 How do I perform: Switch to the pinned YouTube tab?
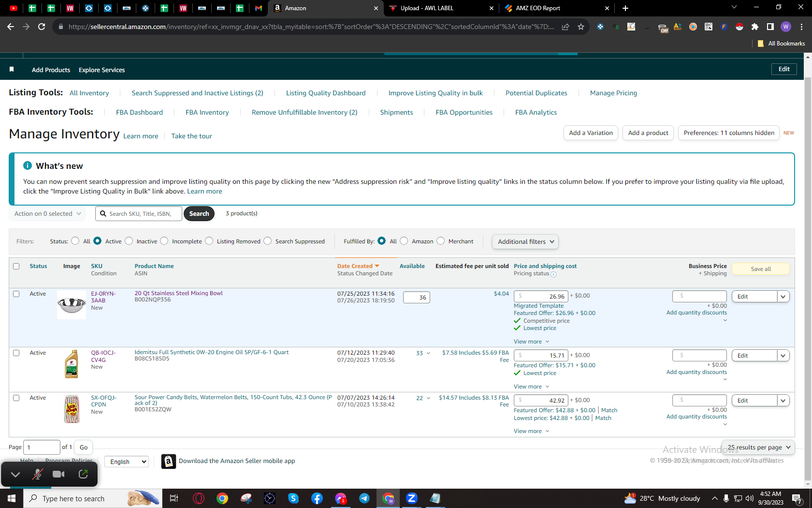pos(14,8)
